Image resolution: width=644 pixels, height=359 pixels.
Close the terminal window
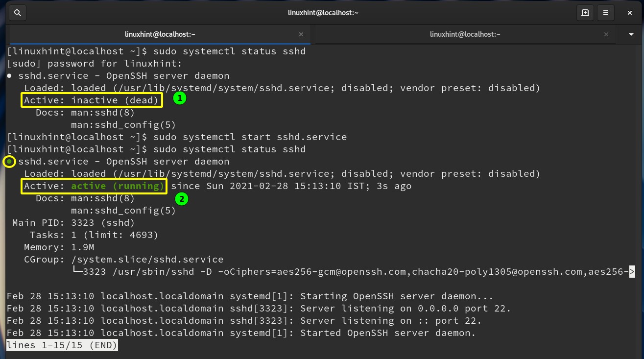point(630,13)
